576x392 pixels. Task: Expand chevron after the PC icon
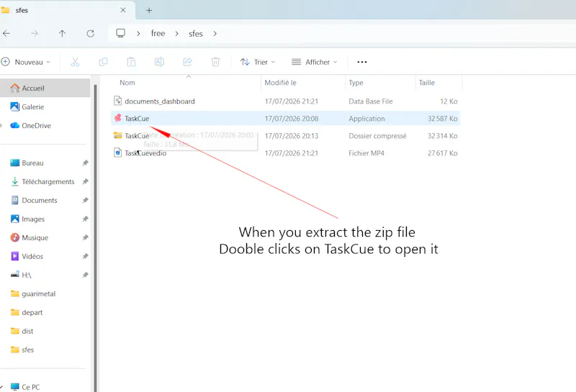138,33
